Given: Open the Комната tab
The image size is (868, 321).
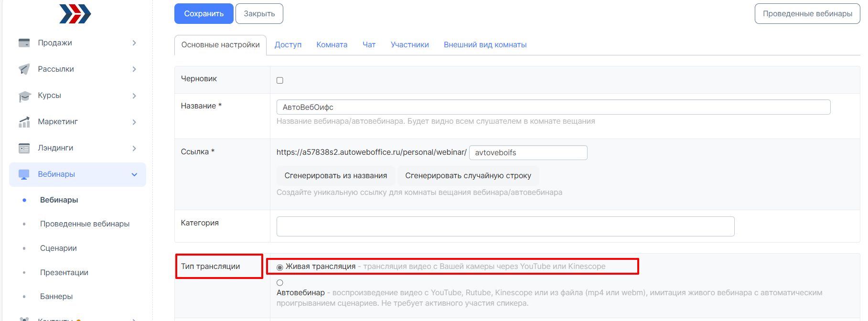Looking at the screenshot, I should click(332, 45).
